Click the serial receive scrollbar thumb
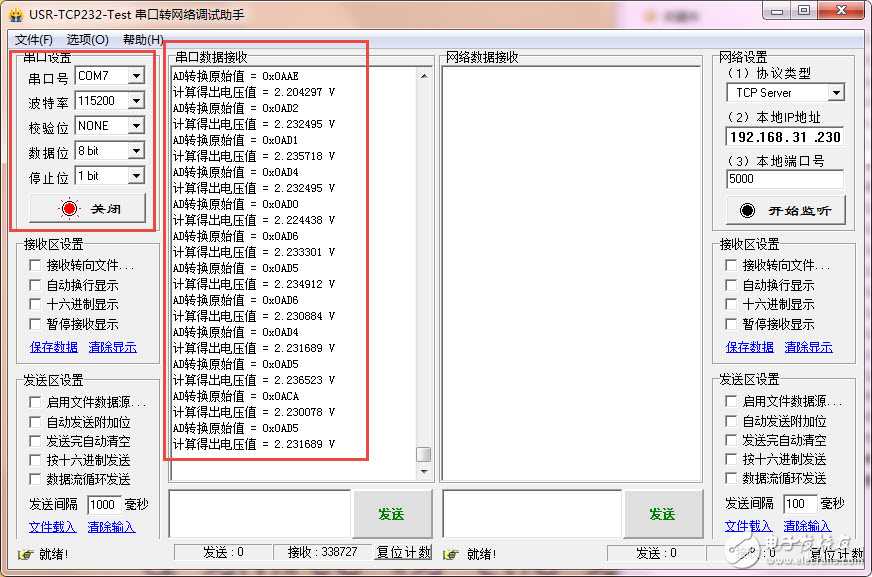 (424, 454)
